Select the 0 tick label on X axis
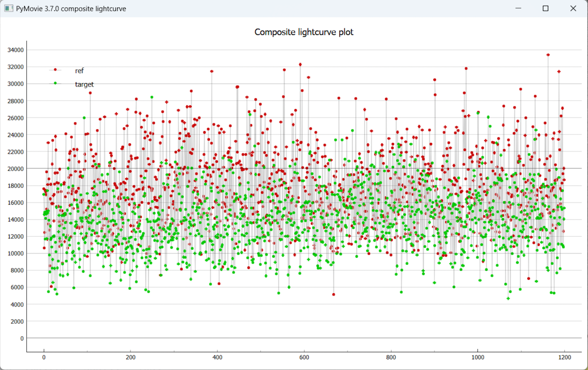The width and height of the screenshot is (588, 370). (x=44, y=357)
